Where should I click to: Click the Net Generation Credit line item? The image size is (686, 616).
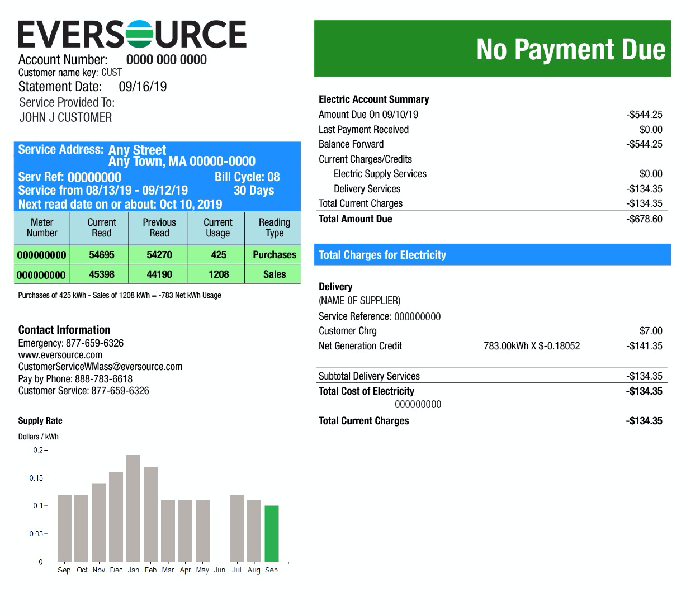click(360, 346)
